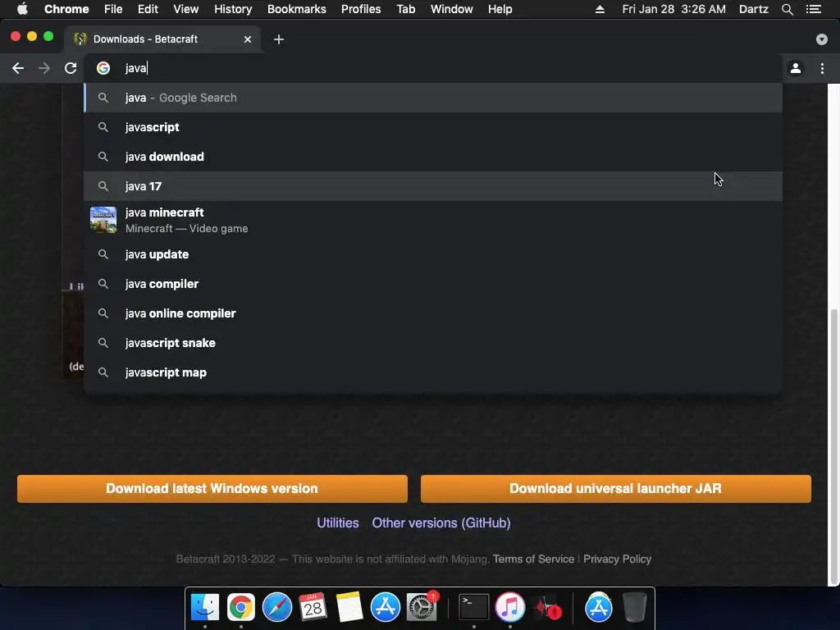
Task: Click Chrome icon in the Dock
Action: tap(241, 608)
